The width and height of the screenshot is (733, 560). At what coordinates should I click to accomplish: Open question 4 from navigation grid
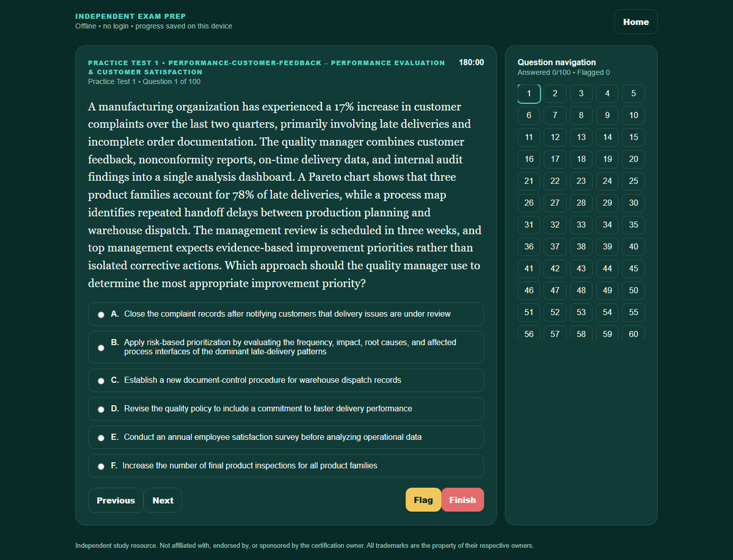[607, 93]
